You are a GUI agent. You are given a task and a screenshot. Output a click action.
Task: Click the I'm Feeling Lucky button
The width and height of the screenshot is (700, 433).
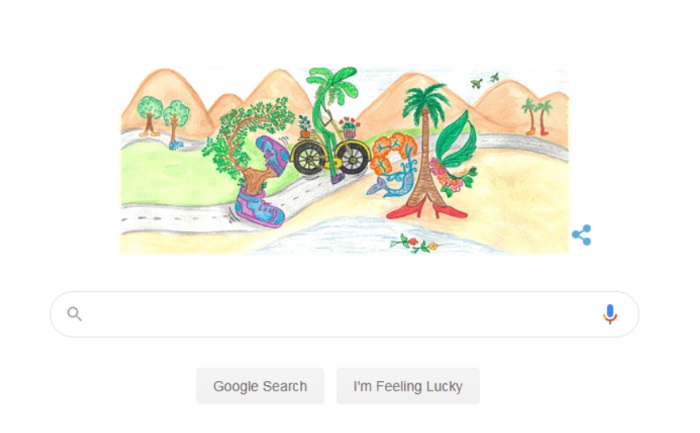click(408, 386)
